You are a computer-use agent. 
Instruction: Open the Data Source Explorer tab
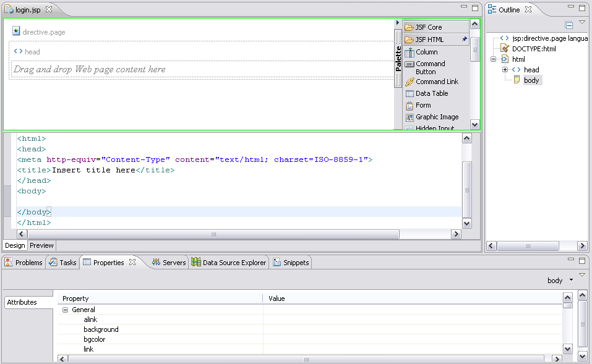pyautogui.click(x=229, y=263)
